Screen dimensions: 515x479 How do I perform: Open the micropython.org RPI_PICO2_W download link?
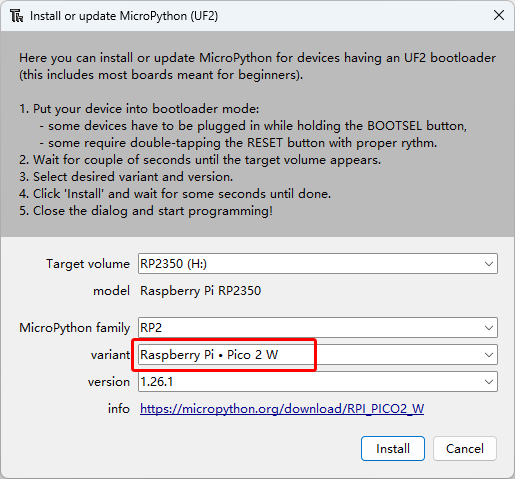[x=282, y=409]
